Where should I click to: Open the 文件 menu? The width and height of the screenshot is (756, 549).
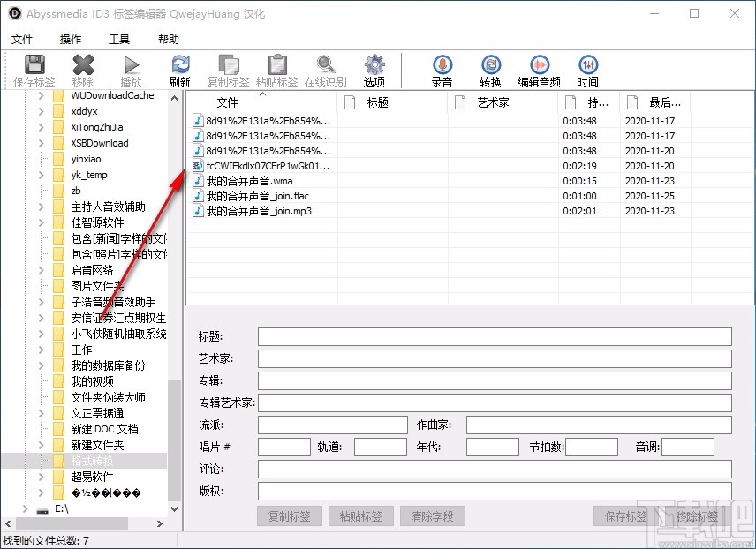click(23, 39)
